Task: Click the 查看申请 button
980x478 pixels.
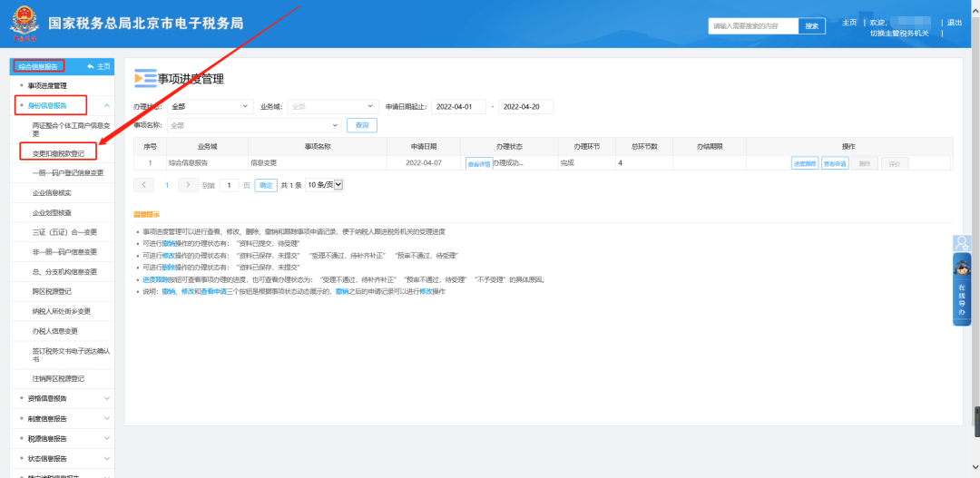Action: click(835, 163)
